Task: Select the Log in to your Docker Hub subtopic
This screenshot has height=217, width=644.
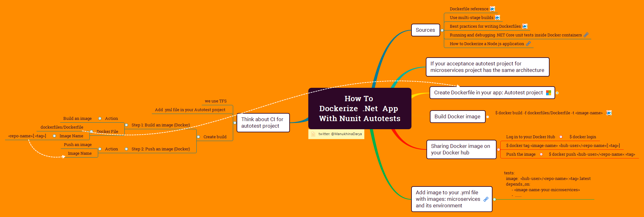Action: 530,137
